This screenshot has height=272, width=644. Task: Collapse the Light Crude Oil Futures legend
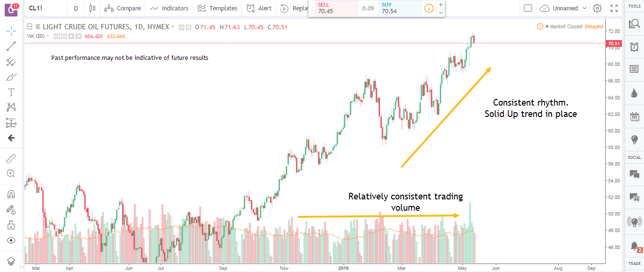pyautogui.click(x=30, y=27)
